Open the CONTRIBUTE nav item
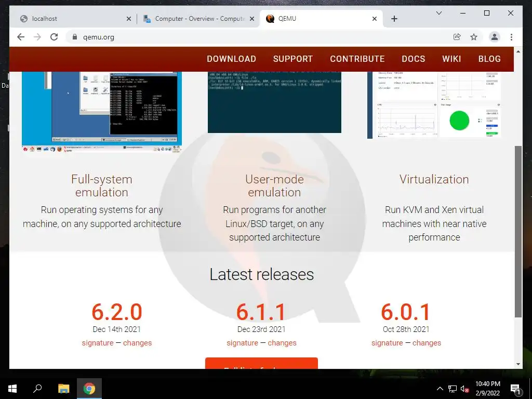Screen dimensions: 532x399 click(357, 59)
